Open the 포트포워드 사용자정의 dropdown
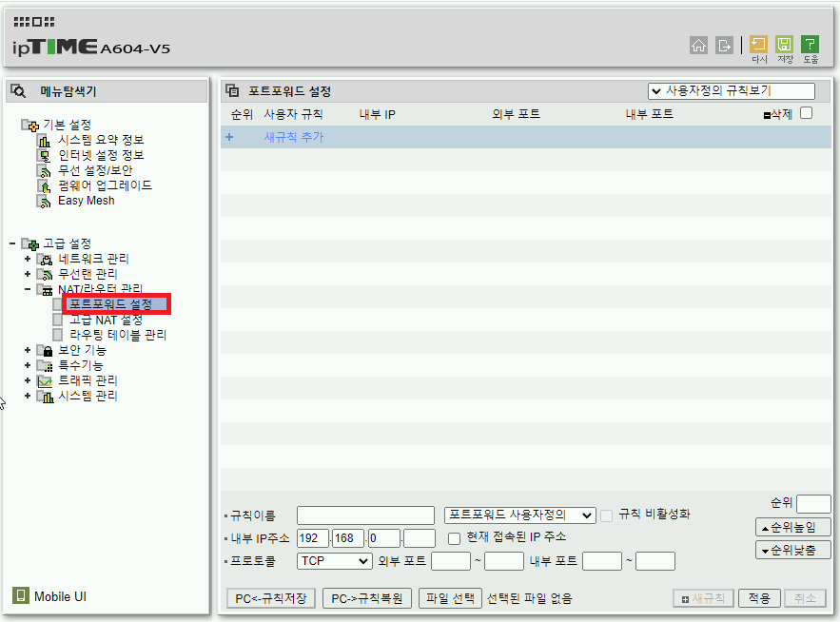Image resolution: width=840 pixels, height=622 pixels. click(519, 515)
